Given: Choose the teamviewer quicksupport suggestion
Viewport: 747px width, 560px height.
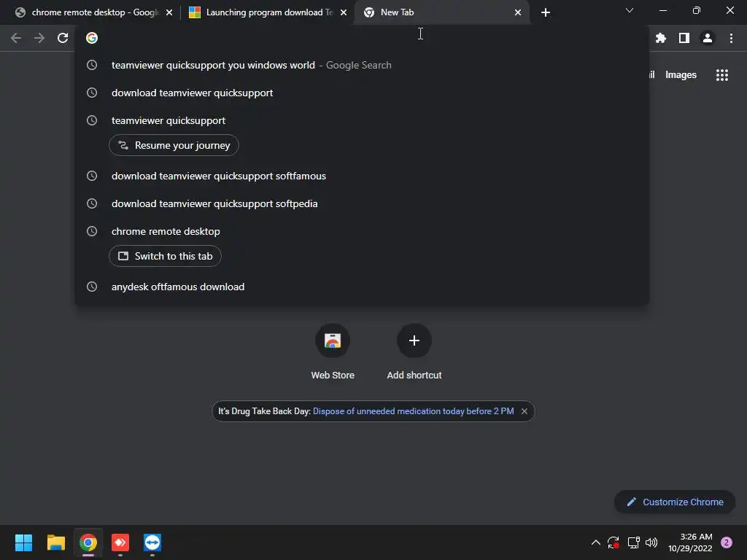Looking at the screenshot, I should 362,120.
